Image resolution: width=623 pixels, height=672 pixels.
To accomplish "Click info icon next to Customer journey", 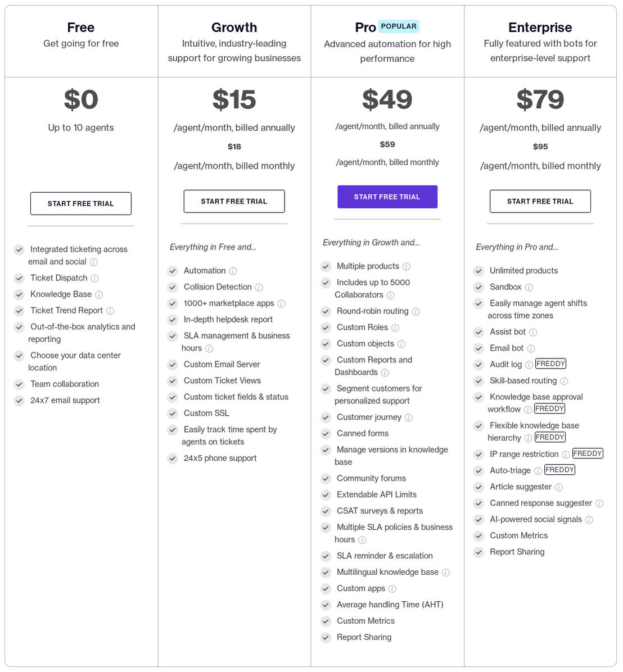I will [x=409, y=417].
